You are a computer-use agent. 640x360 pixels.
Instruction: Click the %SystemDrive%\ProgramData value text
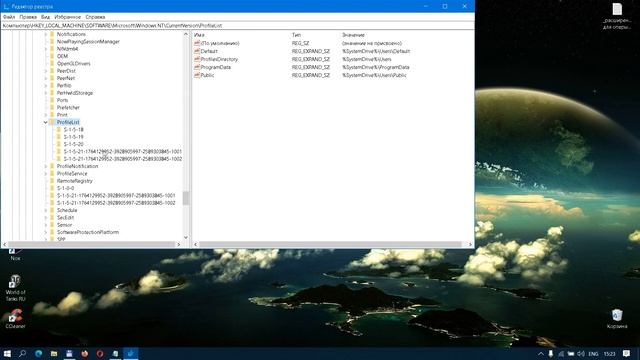[376, 67]
